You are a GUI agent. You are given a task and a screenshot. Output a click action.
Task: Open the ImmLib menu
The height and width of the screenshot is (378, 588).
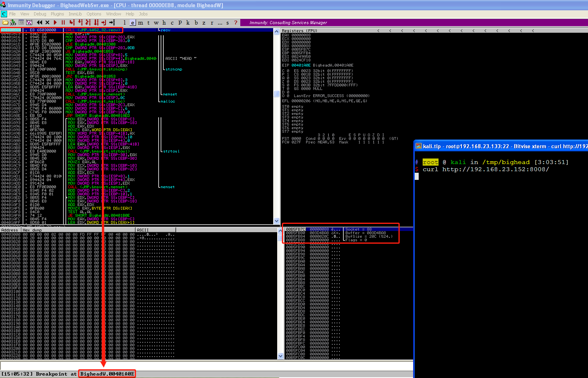point(75,14)
